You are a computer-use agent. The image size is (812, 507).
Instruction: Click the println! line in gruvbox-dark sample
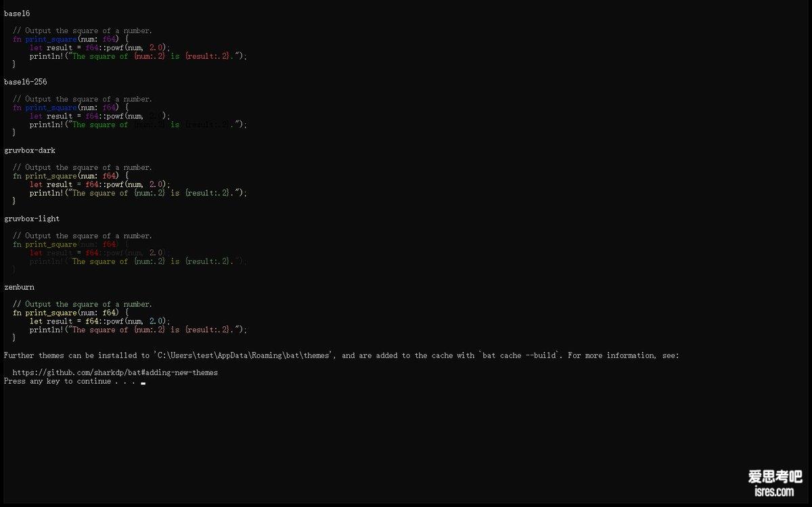tap(138, 193)
